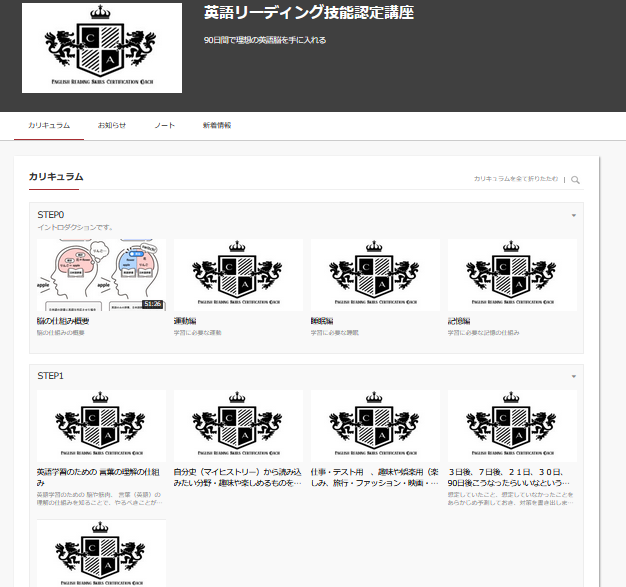The height and width of the screenshot is (587, 626).
Task: Click カリキュラムを全て折りたたむ link
Action: 516,179
